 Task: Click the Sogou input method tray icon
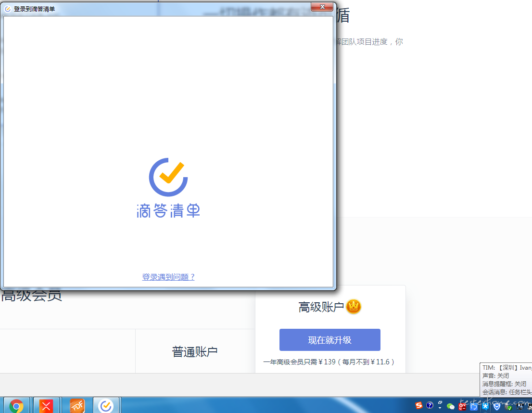point(418,405)
